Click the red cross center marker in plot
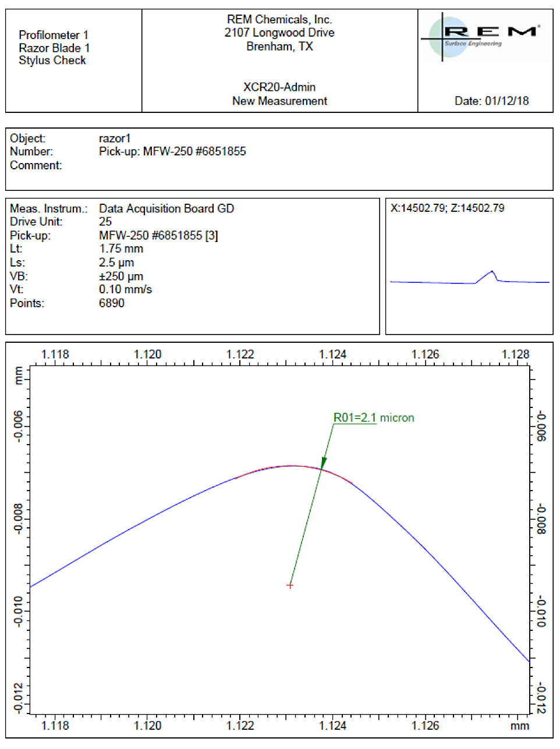Image resolution: width=560 pixels, height=749 pixels. point(290,585)
